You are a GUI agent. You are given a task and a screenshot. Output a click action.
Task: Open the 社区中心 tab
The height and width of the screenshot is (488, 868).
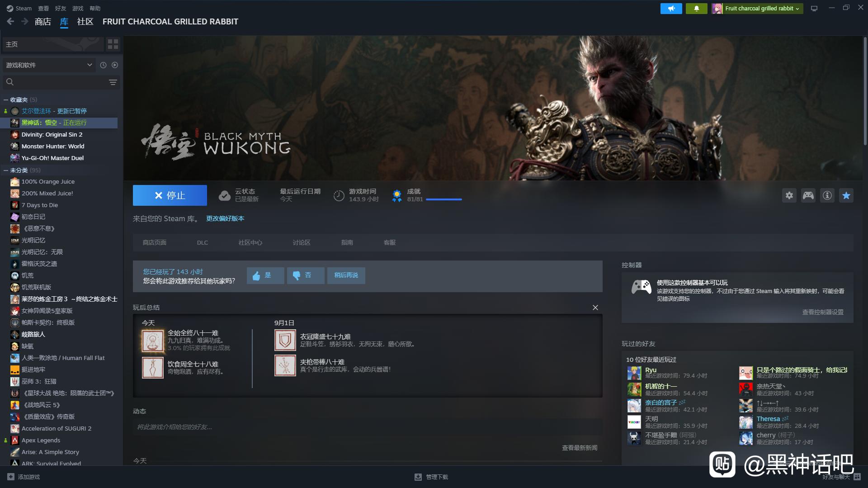pos(250,242)
